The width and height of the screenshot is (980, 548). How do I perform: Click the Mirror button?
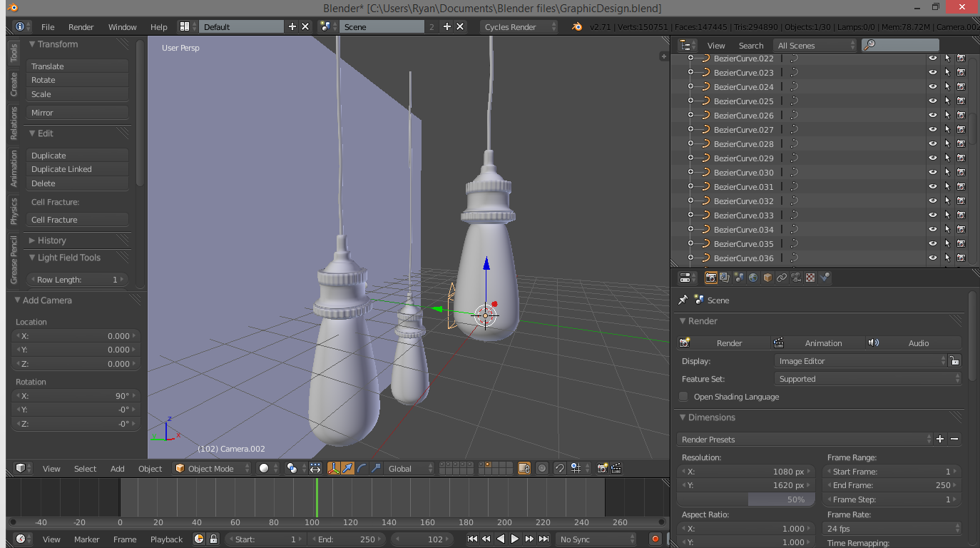point(78,113)
